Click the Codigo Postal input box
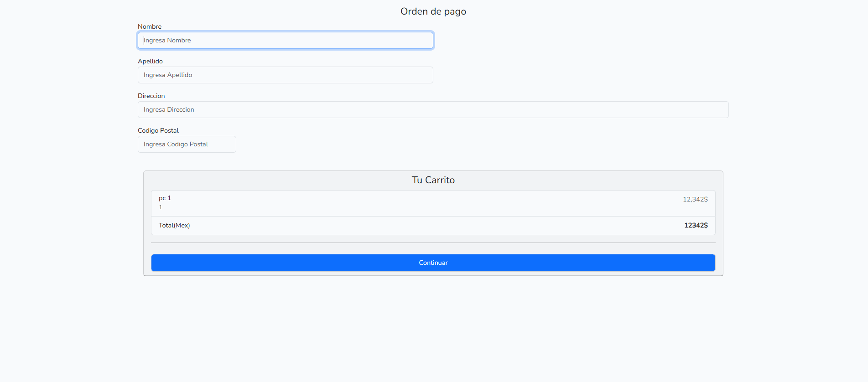Screen dimensions: 868x382 pos(187,144)
